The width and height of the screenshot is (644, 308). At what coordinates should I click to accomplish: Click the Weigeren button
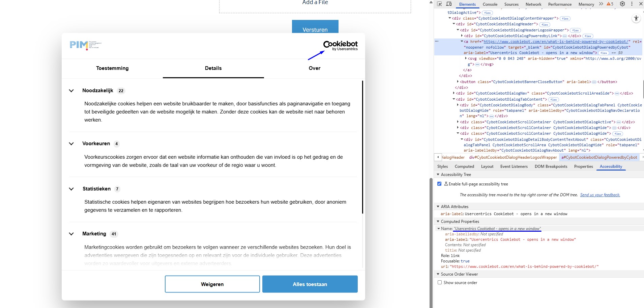coord(212,284)
